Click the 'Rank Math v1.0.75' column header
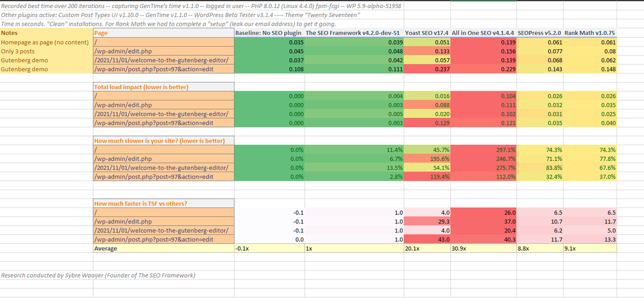644x298 pixels. (x=590, y=33)
